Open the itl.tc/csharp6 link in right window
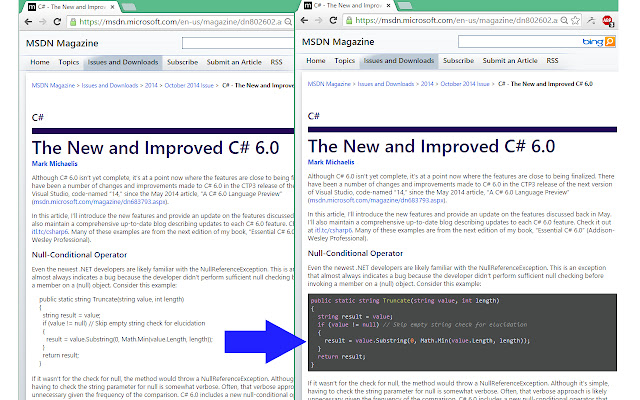The height and width of the screenshot is (400, 640). (333, 231)
